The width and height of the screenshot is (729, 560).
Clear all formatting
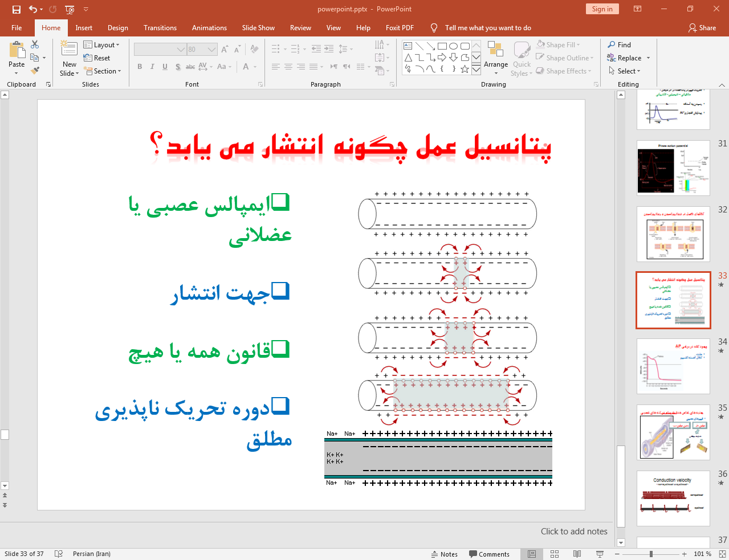pos(254,50)
